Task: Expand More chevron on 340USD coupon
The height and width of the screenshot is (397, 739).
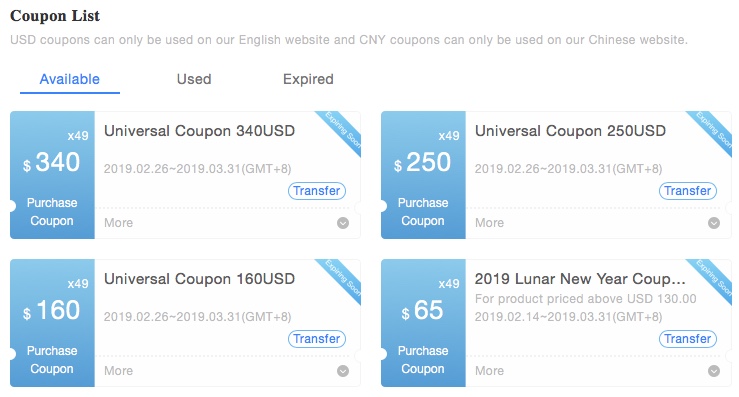Action: (x=343, y=223)
